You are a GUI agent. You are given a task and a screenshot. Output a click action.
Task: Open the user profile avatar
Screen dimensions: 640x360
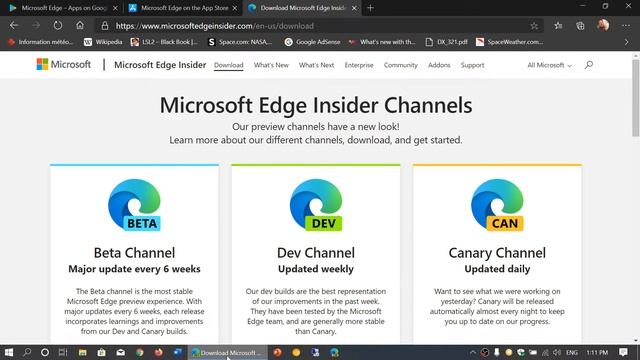(x=603, y=25)
